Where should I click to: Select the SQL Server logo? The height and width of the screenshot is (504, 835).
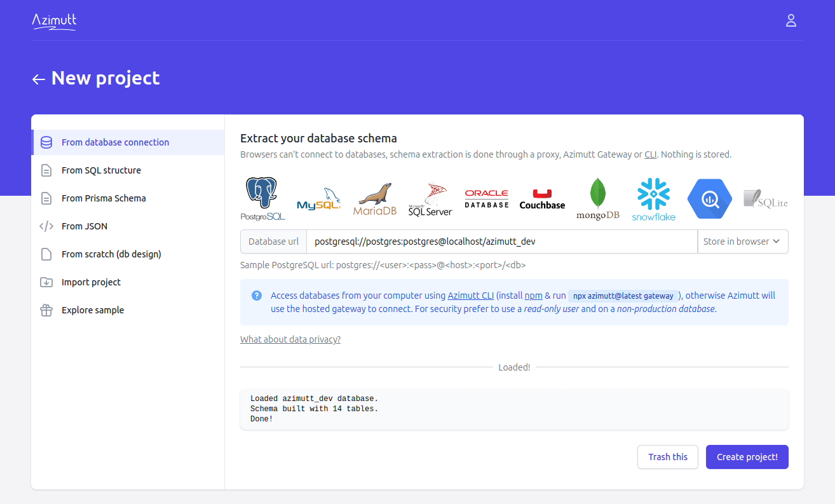point(430,198)
